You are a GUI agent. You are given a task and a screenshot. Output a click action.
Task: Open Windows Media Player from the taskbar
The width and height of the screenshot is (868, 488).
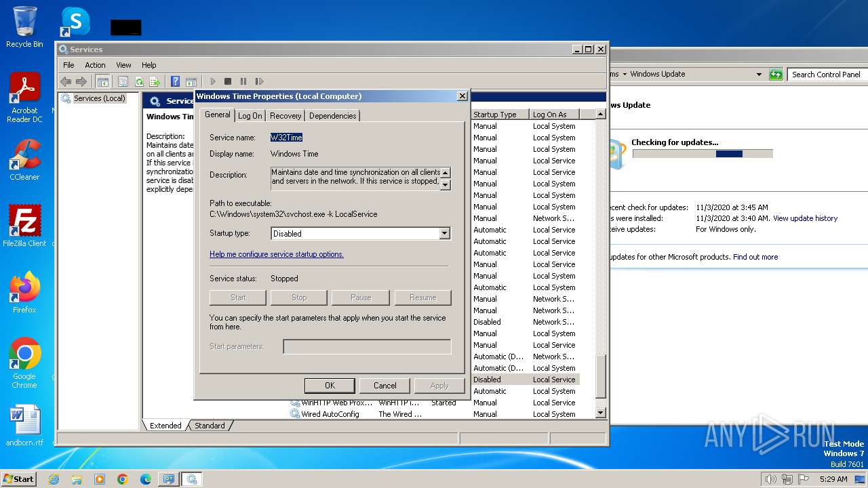pos(100,479)
